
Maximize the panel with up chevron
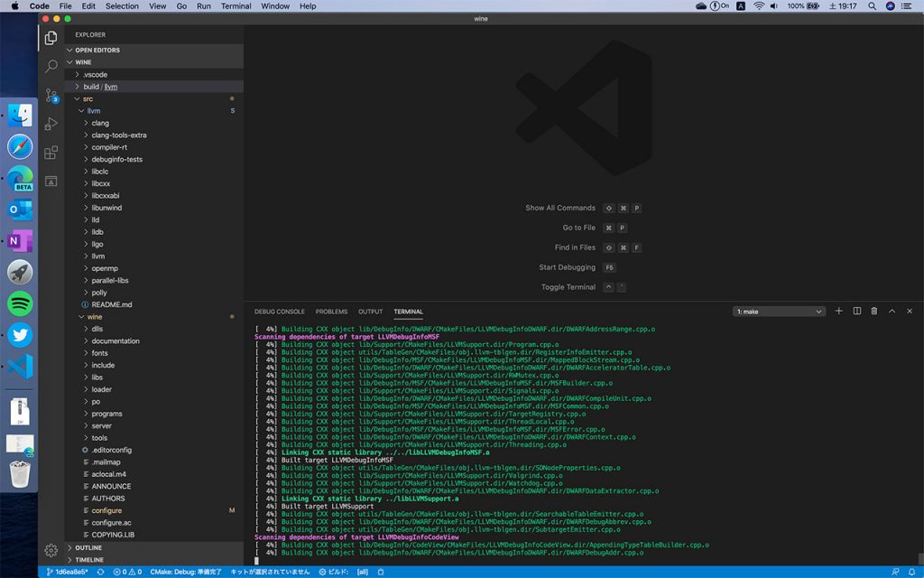892,311
